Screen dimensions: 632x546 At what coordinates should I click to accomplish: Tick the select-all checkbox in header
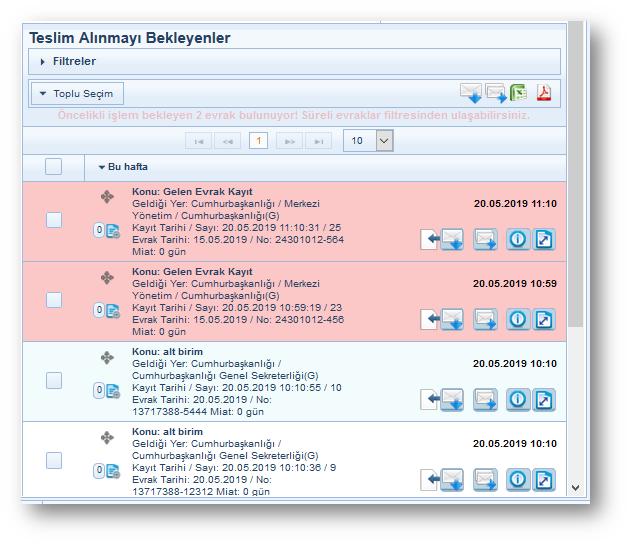click(x=54, y=167)
